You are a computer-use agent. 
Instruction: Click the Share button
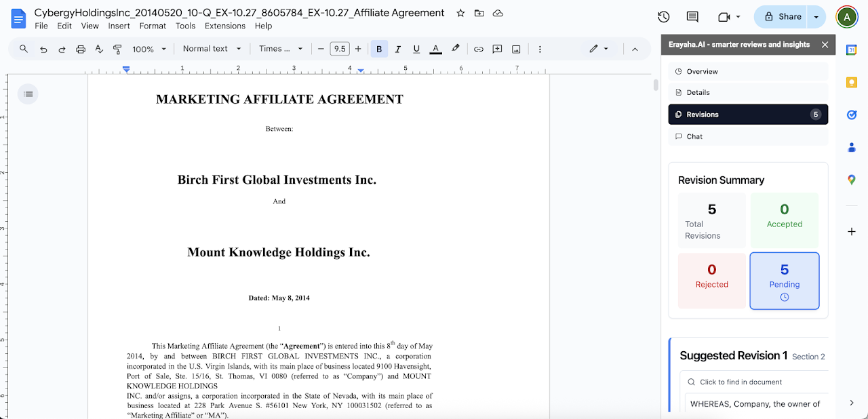[782, 17]
